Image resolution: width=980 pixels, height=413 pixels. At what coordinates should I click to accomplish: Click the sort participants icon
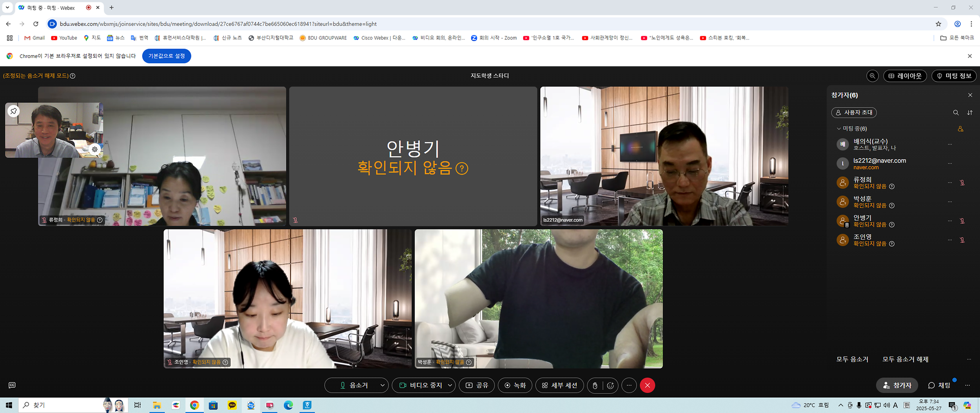click(970, 113)
